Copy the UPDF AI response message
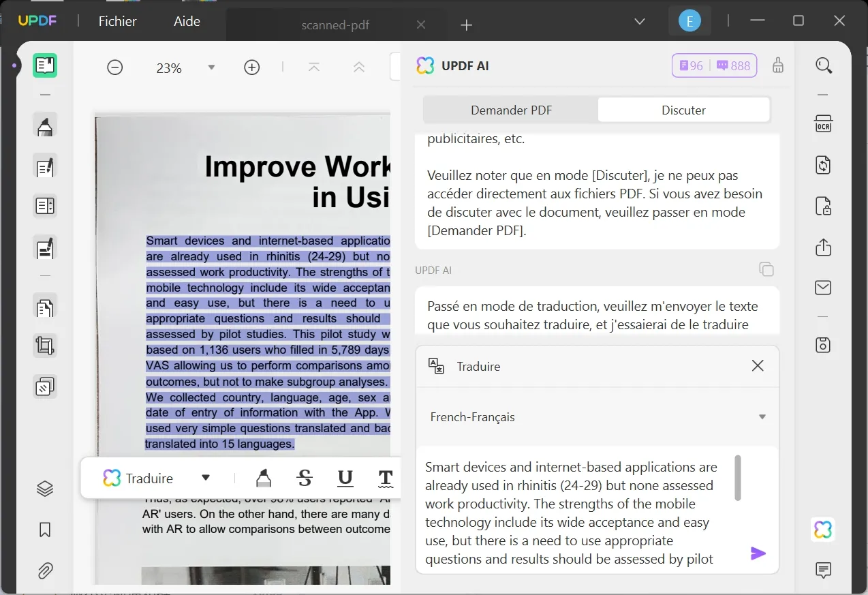Image resolution: width=868 pixels, height=595 pixels. click(766, 269)
